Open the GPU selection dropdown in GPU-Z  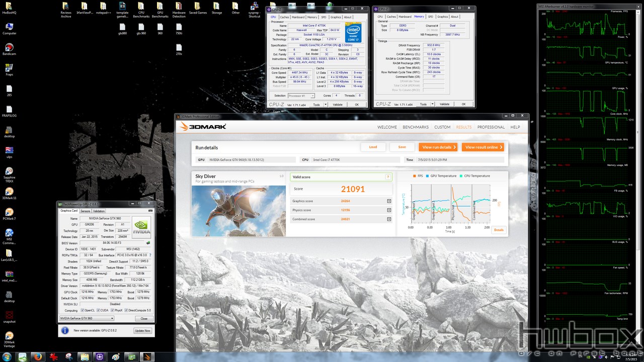tap(86, 318)
